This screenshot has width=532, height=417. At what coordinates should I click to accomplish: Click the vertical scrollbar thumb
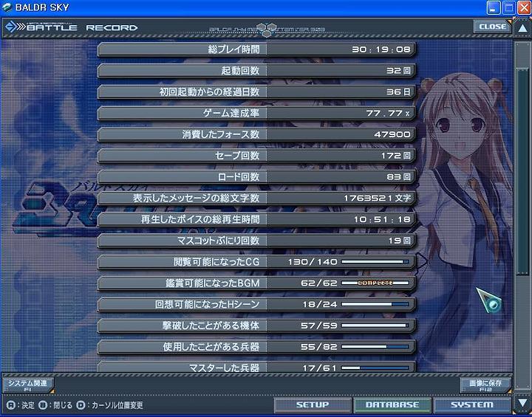[x=522, y=171]
